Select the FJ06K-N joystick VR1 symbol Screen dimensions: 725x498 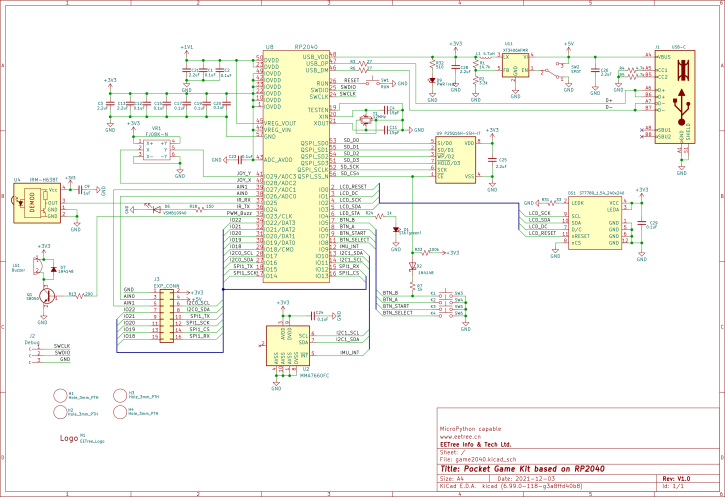(157, 150)
